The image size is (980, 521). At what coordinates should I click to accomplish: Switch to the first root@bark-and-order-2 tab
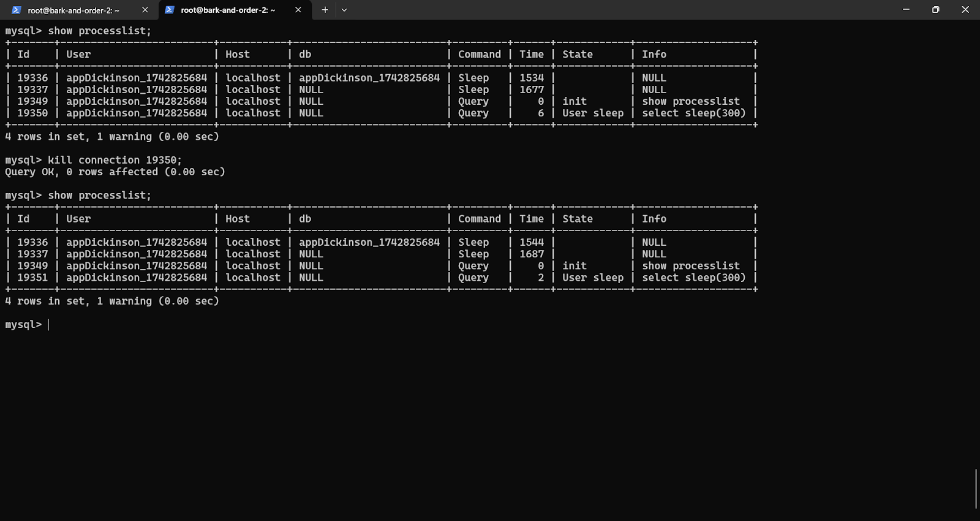coord(73,10)
